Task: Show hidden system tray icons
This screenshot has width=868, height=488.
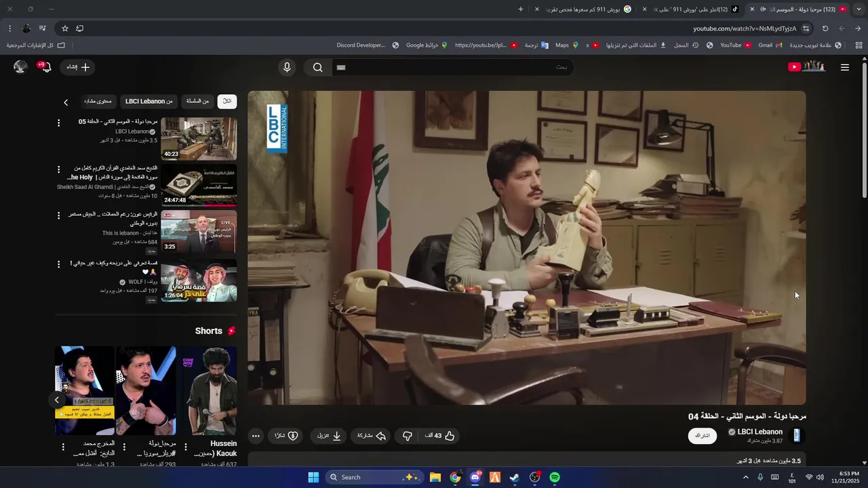Action: [x=745, y=477]
